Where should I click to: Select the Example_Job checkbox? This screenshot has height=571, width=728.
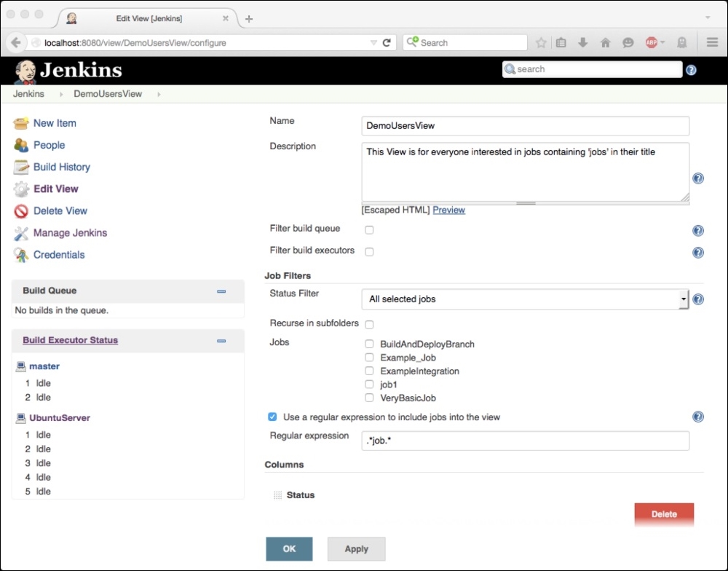click(369, 357)
